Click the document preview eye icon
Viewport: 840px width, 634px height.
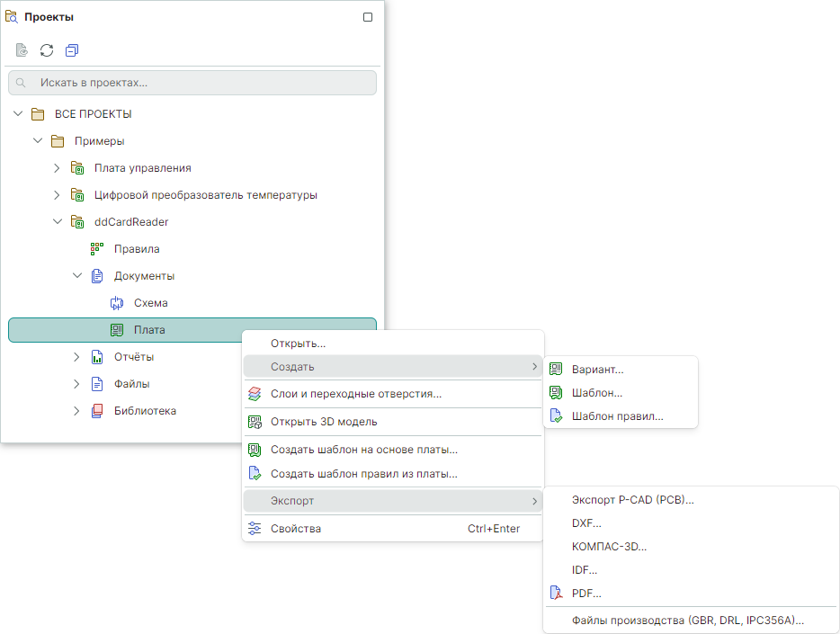pyautogui.click(x=22, y=50)
